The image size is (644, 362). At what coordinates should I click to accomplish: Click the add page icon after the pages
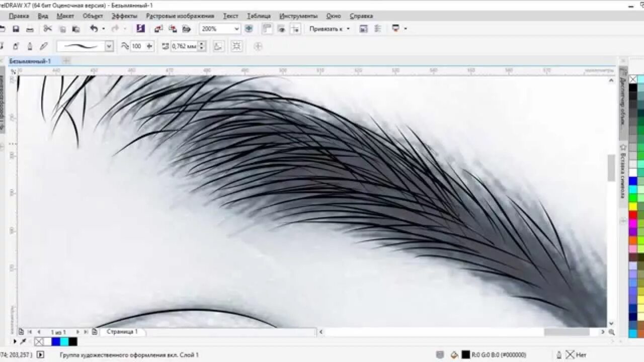tap(95, 332)
